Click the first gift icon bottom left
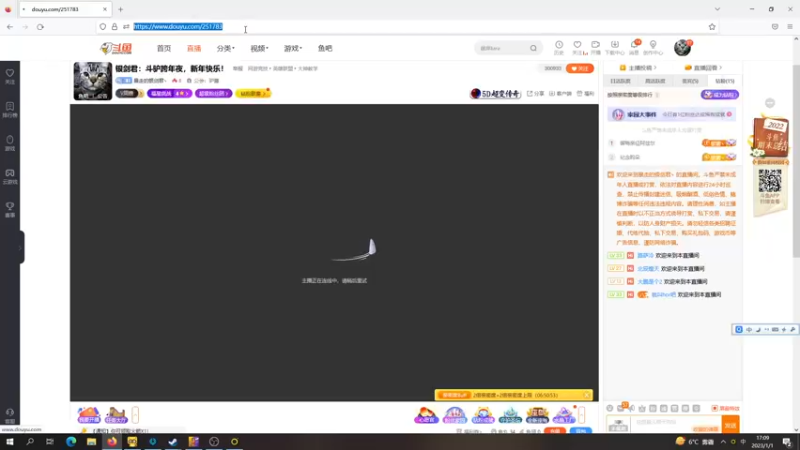 point(89,415)
